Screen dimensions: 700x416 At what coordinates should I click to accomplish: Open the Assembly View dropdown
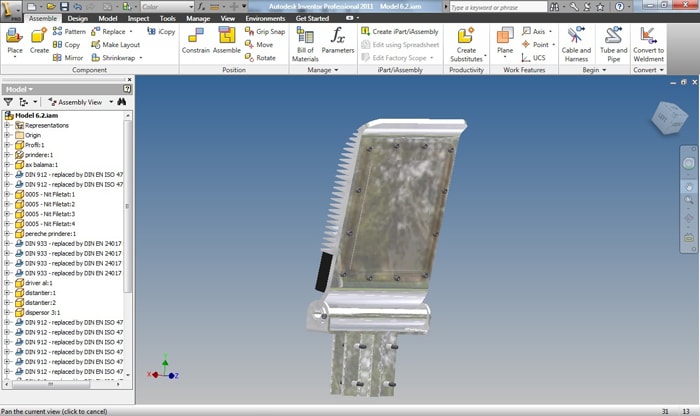pyautogui.click(x=80, y=102)
